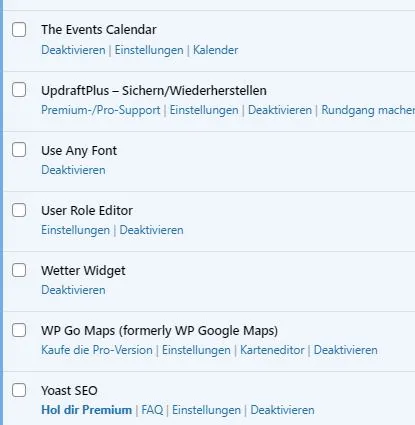The image size is (415, 425).
Task: Click Kaufe die Pro-Version link
Action: pyautogui.click(x=97, y=350)
